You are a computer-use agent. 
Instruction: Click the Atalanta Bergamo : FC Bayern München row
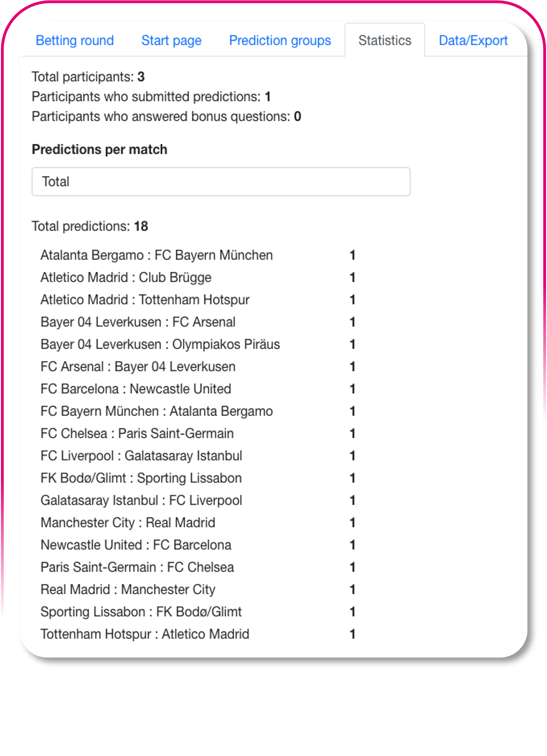[x=157, y=255]
